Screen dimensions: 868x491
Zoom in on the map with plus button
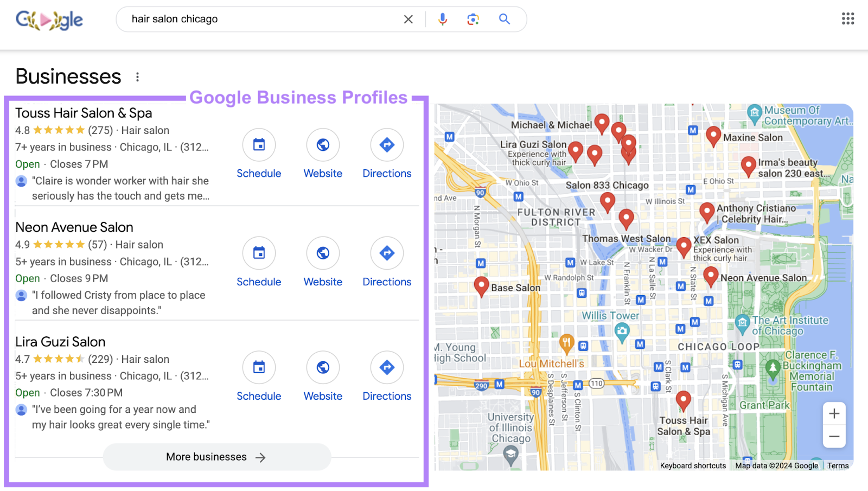(834, 413)
